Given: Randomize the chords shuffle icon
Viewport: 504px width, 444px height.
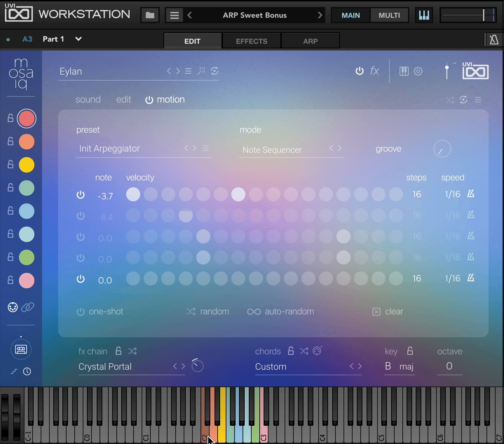Looking at the screenshot, I should click(304, 351).
